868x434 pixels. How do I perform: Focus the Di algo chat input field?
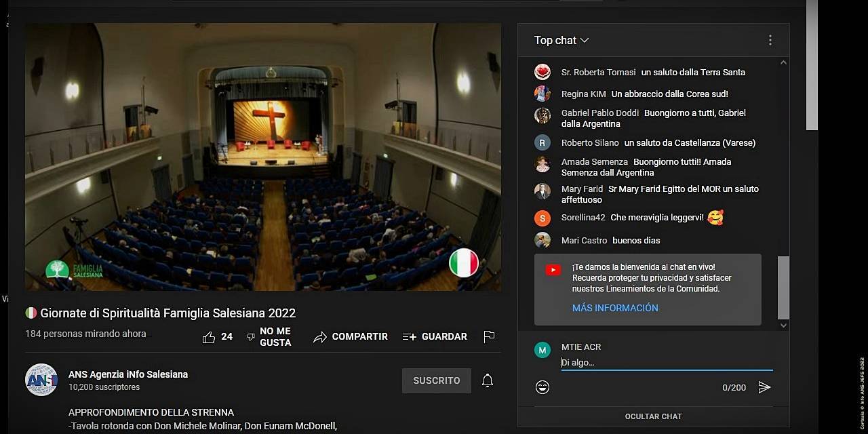(667, 363)
